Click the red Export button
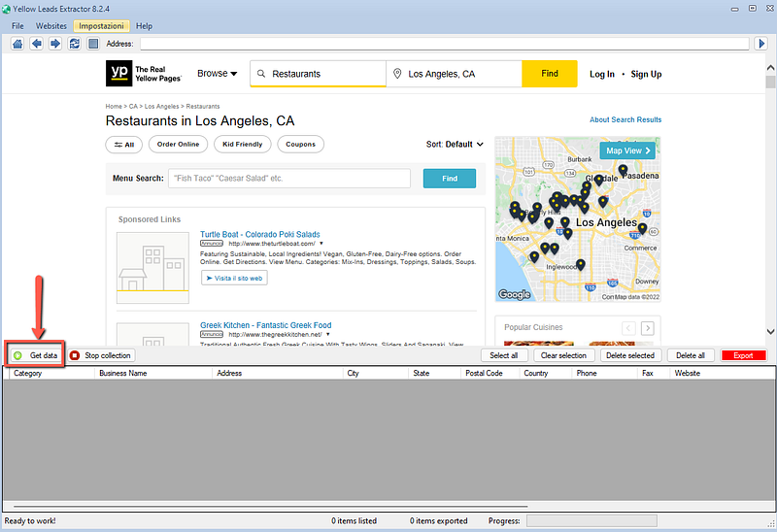Image resolution: width=777 pixels, height=532 pixels. (x=743, y=355)
